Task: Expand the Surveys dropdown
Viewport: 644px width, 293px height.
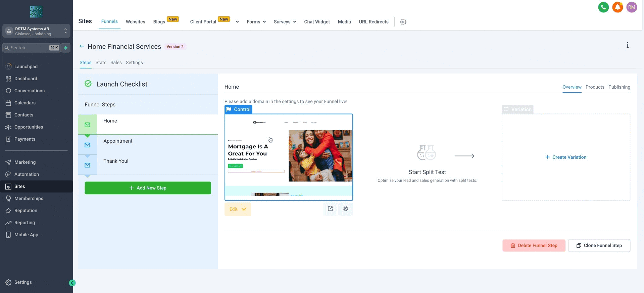Action: (x=285, y=22)
